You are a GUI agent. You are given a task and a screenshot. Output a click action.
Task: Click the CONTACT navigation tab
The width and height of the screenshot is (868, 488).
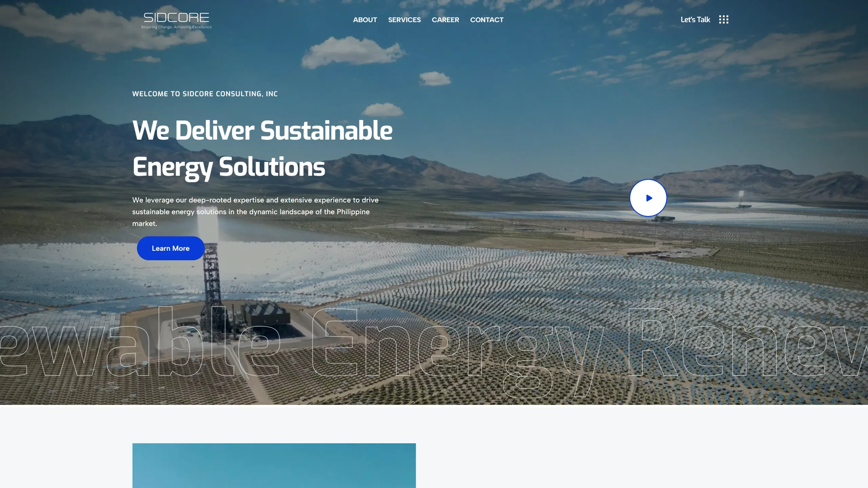pos(487,20)
